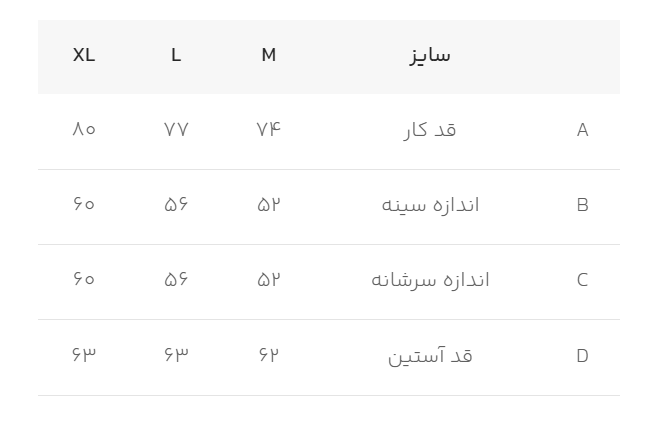Select the اندازه سرشانه row title
663x433 pixels.
click(x=430, y=280)
